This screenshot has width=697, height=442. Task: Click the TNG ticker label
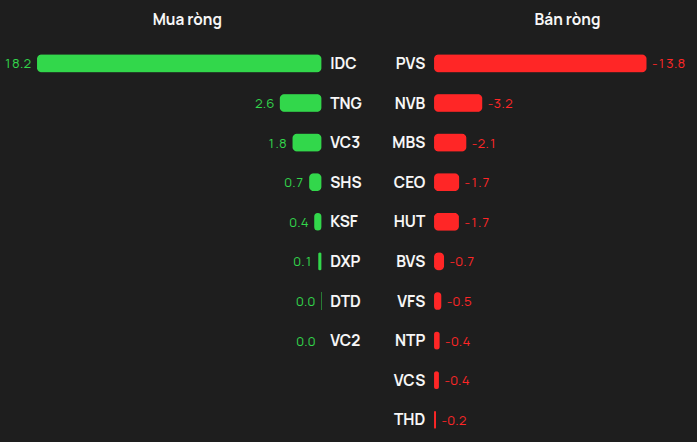pyautogui.click(x=346, y=103)
